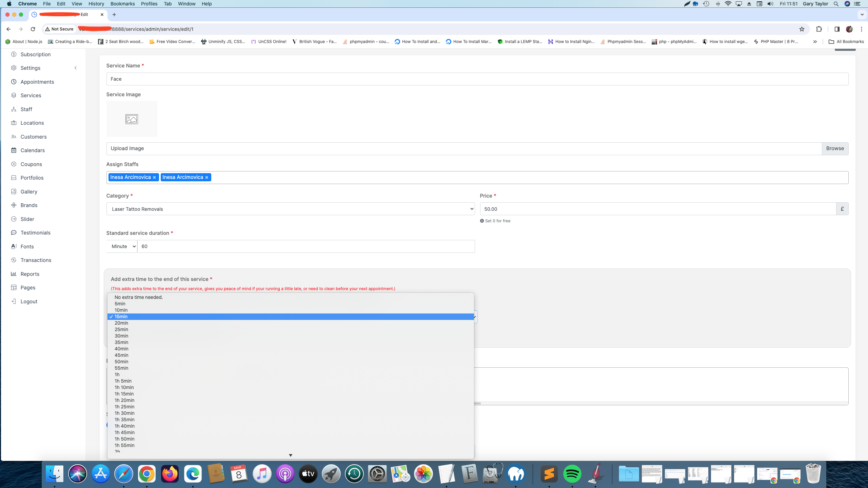Viewport: 868px width, 488px height.
Task: Open the Profiles menu in menu bar
Action: point(149,4)
